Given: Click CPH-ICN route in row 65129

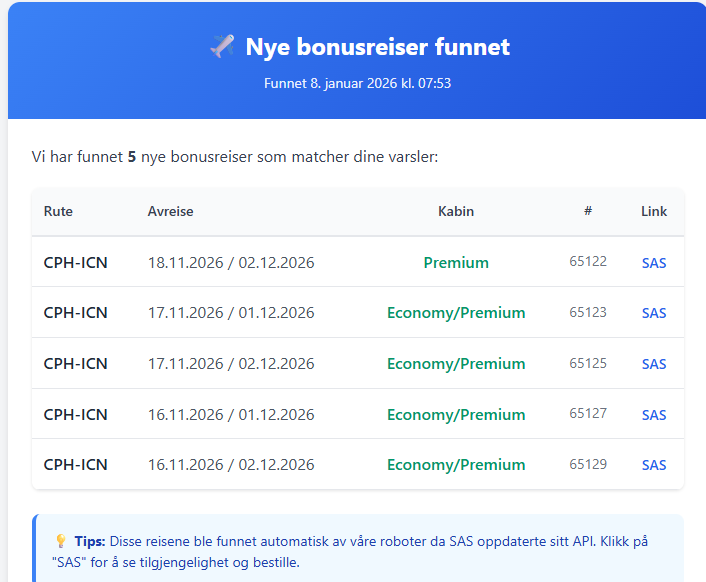Looking at the screenshot, I should (x=76, y=465).
